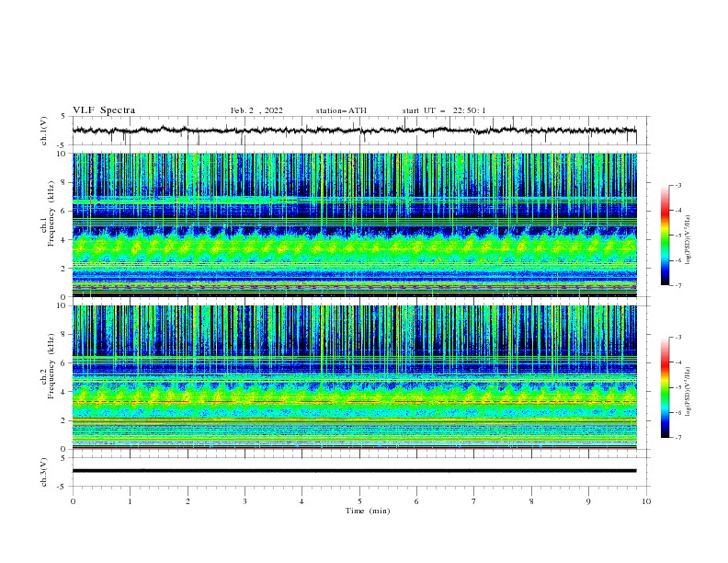Click the "log(PSD)(V²/Hz)" label beside upper colorbar
The image size is (728, 563).
point(688,240)
